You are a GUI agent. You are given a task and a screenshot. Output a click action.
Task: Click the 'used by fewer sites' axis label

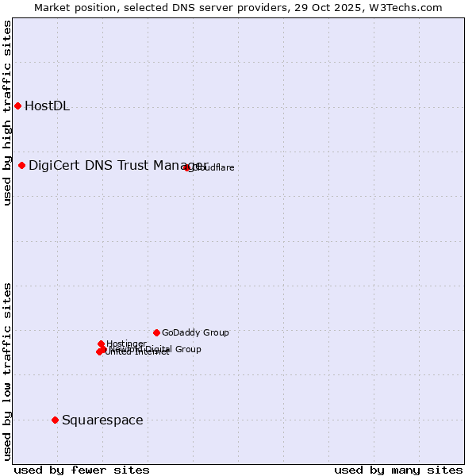point(82,470)
